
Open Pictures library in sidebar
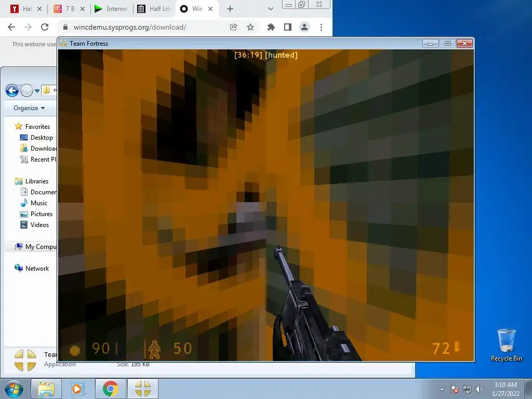coord(36,214)
